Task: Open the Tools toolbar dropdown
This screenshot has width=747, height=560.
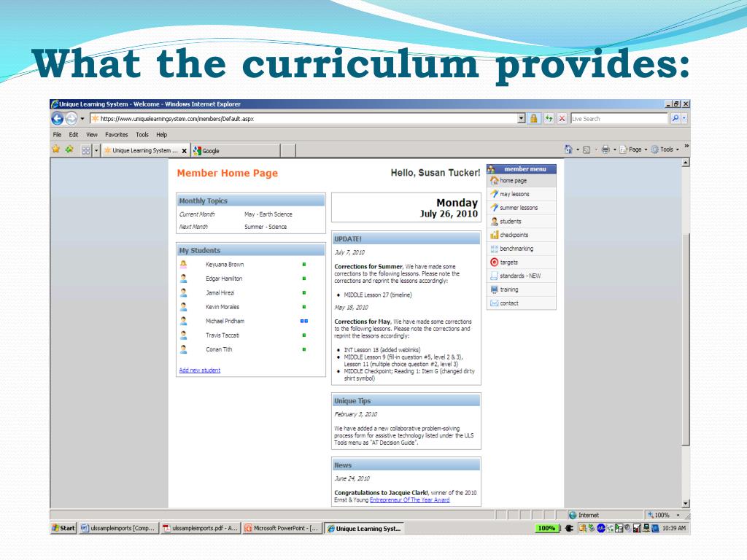Action: 665,149
